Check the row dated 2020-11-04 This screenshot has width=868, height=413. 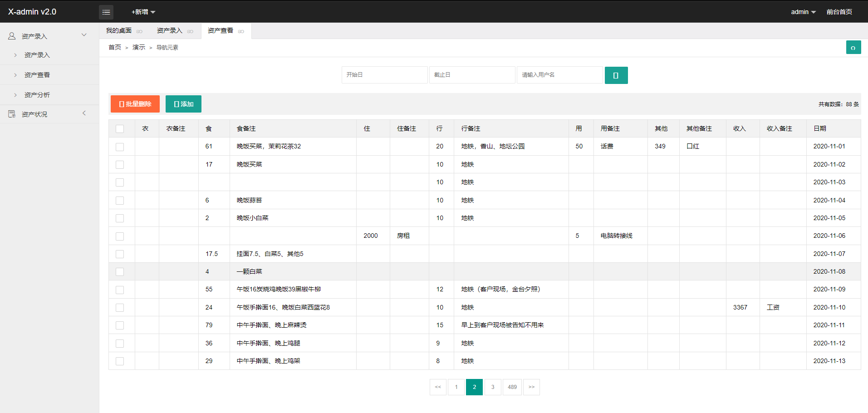120,201
